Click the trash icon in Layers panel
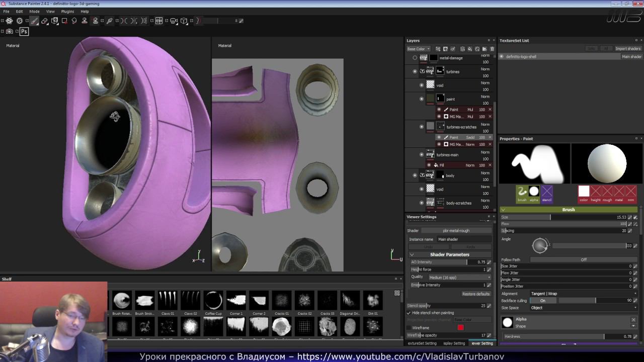The width and height of the screenshot is (644, 362). [492, 49]
